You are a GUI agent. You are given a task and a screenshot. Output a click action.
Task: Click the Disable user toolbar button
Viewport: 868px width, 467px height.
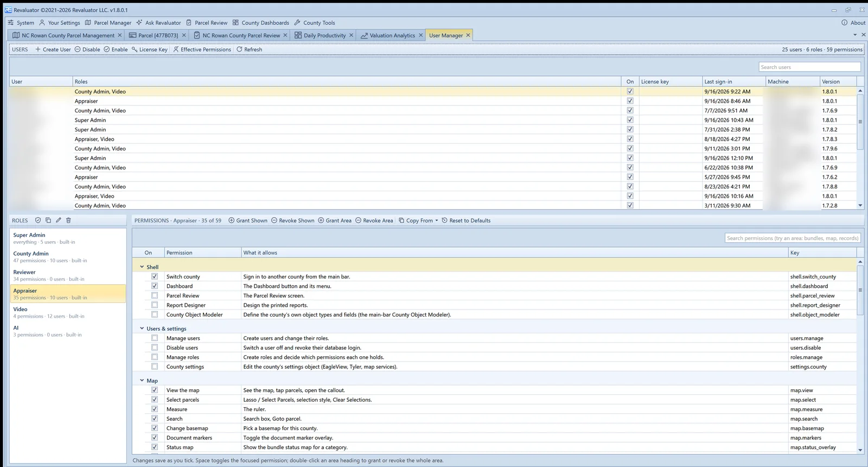[x=87, y=49]
